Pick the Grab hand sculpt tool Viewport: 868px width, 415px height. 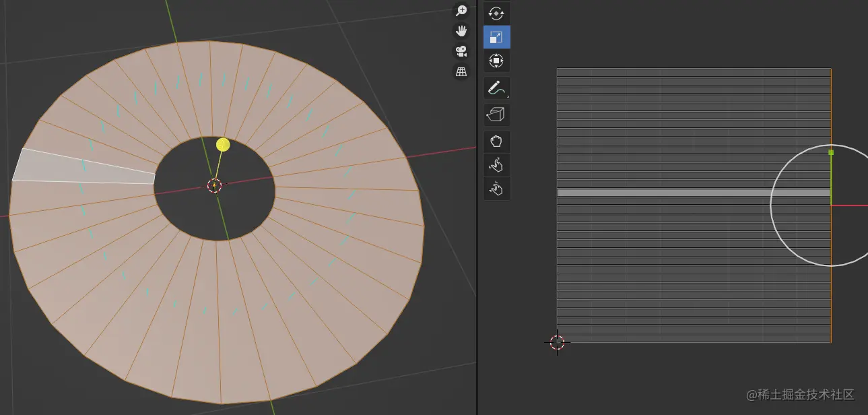tap(496, 141)
